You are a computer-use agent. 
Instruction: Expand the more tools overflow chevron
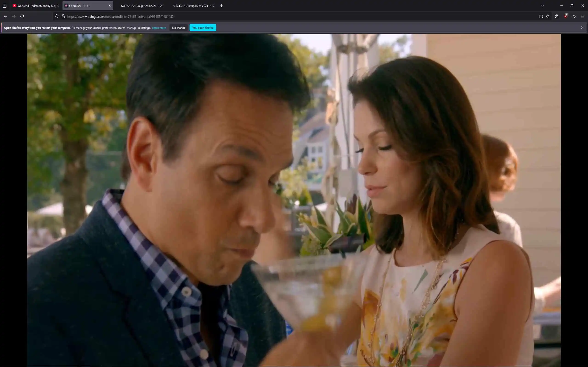pos(574,16)
